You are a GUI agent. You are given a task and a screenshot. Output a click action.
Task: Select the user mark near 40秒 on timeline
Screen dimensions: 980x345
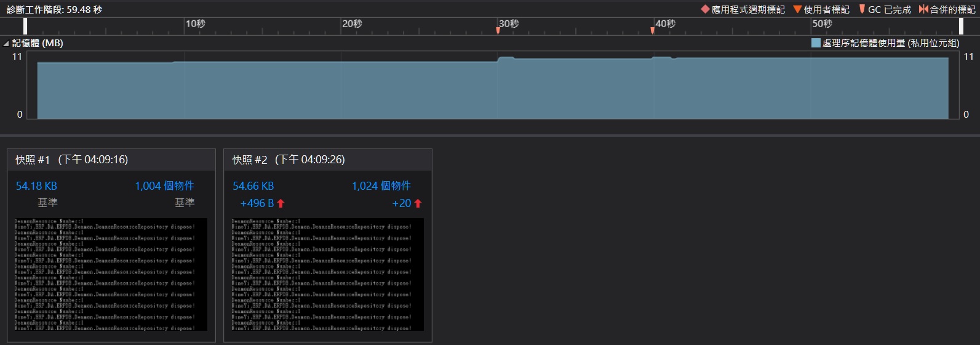pyautogui.click(x=652, y=31)
